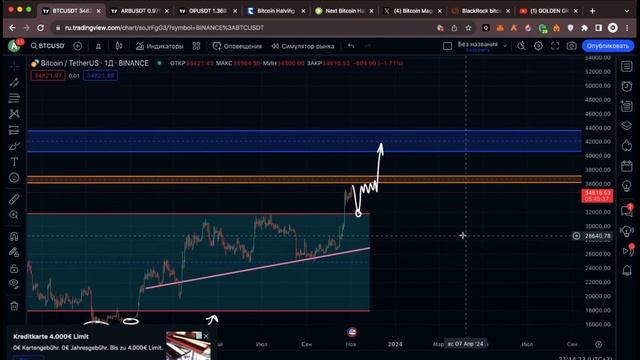Create an alert via Оповещения
The image size is (640, 360).
pos(237,46)
